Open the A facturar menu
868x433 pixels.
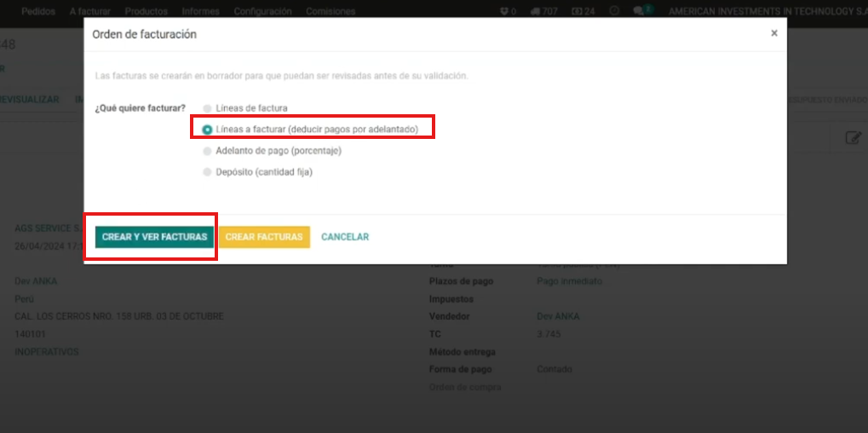[90, 11]
